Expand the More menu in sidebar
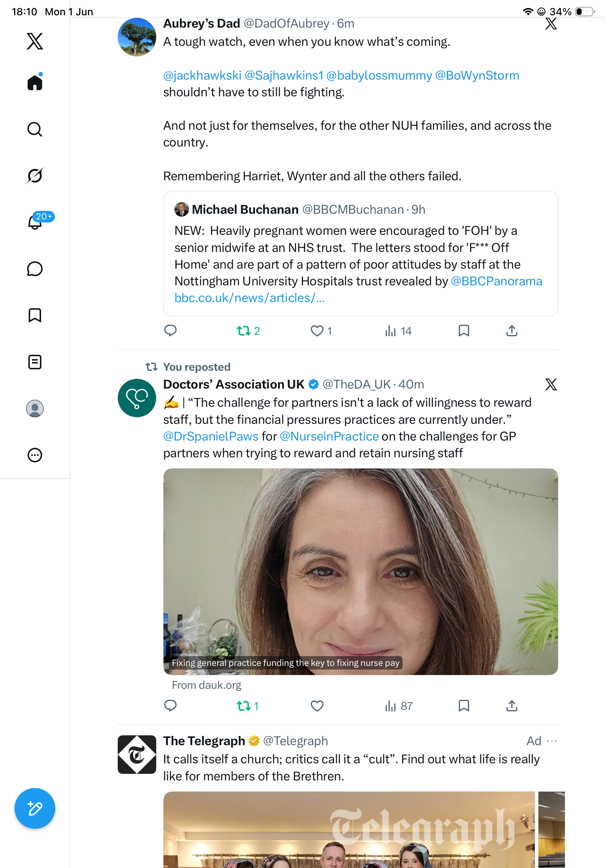606x868 pixels. 35,455
